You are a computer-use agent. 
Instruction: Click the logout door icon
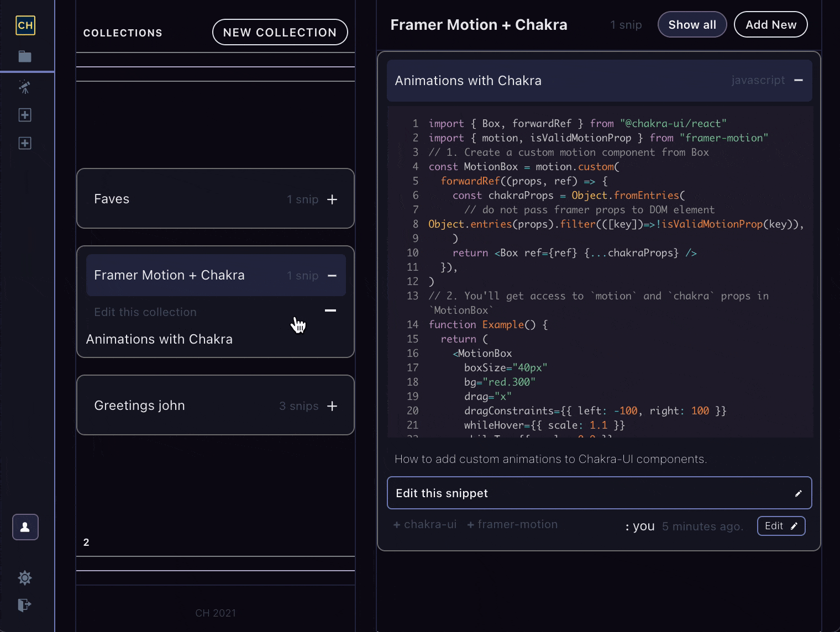tap(25, 605)
